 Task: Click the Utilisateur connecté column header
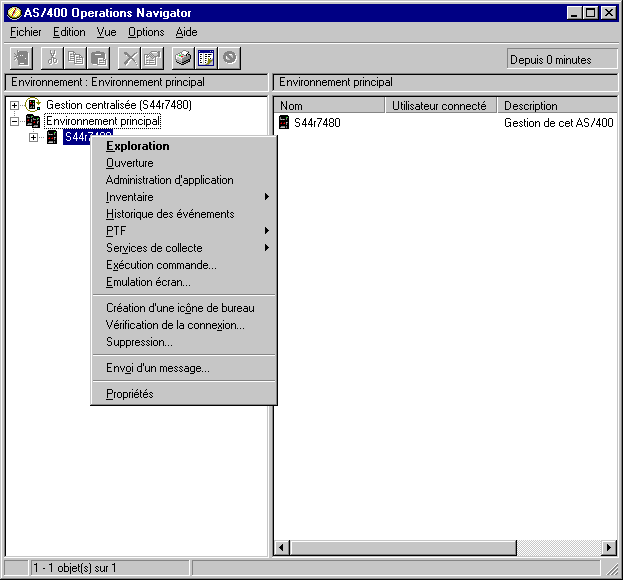441,106
